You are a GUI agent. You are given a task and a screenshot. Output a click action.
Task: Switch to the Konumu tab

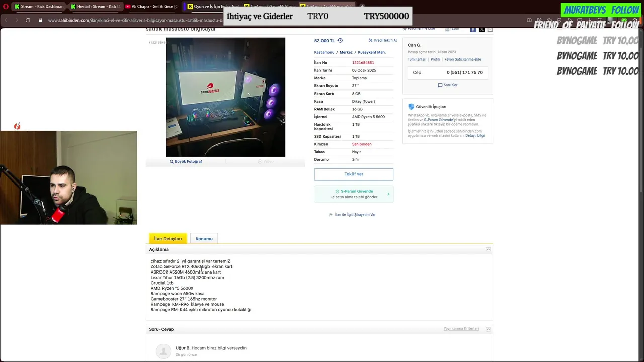coord(204,239)
